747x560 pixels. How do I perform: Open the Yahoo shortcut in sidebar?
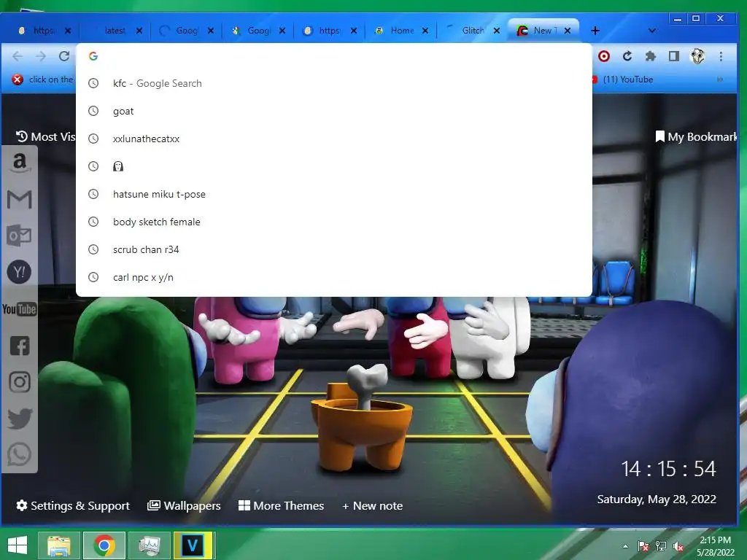pyautogui.click(x=20, y=272)
